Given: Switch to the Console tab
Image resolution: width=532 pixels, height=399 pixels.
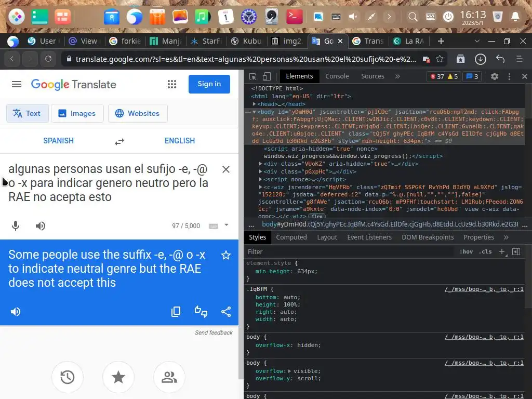Looking at the screenshot, I should (x=337, y=76).
